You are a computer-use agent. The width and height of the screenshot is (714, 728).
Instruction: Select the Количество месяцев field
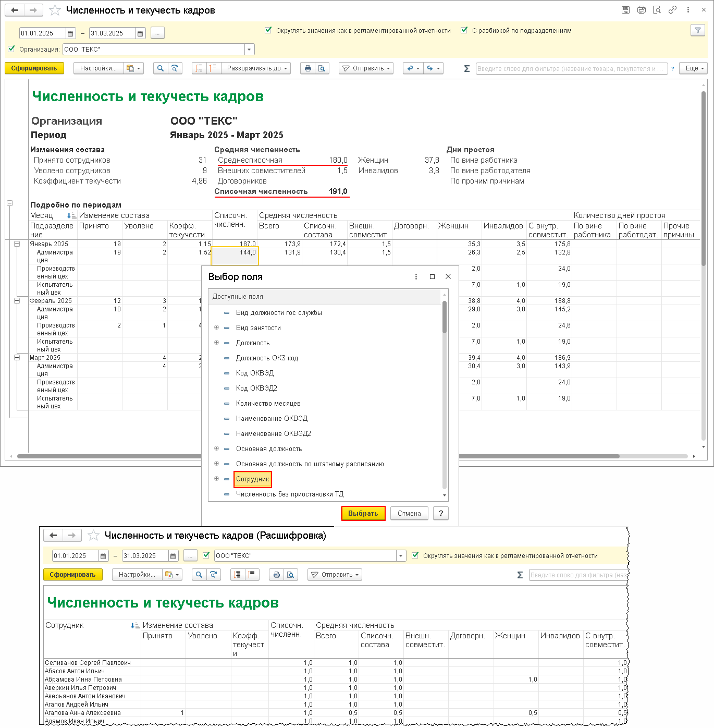[268, 404]
